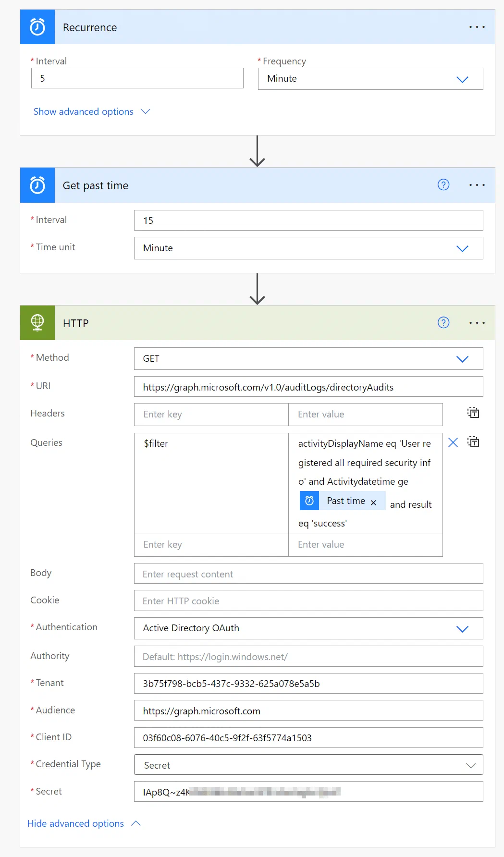This screenshot has width=504, height=857.
Task: Switch Headers to text mode icon
Action: [x=473, y=412]
